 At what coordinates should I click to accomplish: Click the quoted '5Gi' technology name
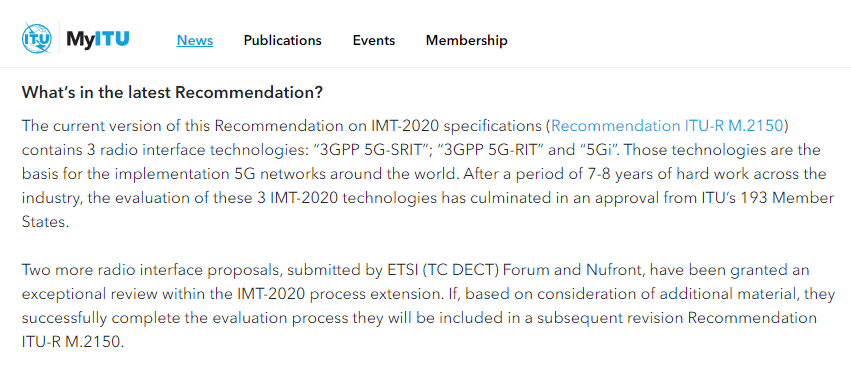pos(578,150)
